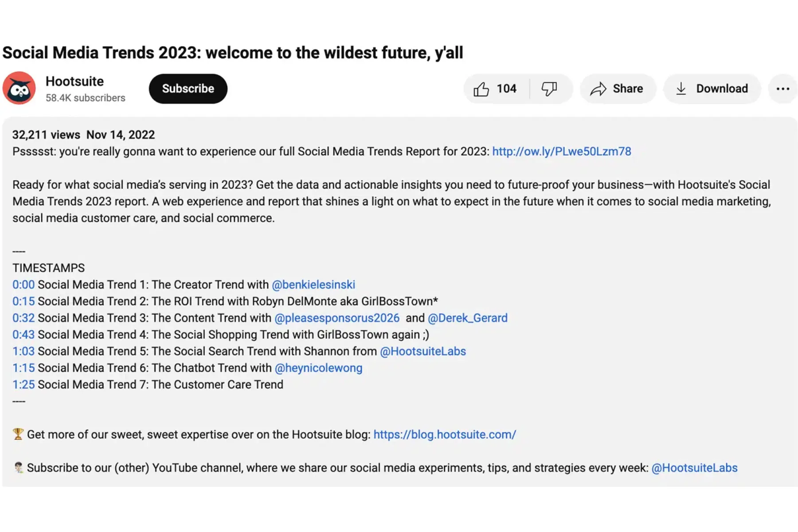Jump to timestamp 0:15 ROI Trend
The image size is (798, 532).
tap(23, 301)
